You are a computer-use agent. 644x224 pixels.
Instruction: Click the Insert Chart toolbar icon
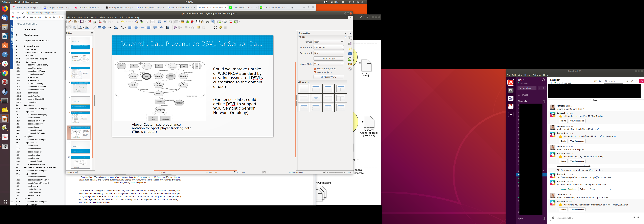(x=192, y=22)
